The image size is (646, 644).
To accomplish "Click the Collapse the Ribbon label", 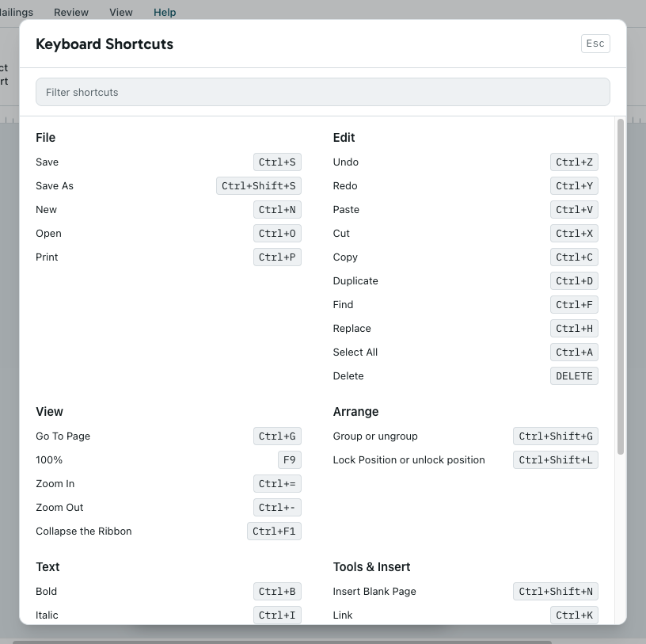I will [84, 531].
